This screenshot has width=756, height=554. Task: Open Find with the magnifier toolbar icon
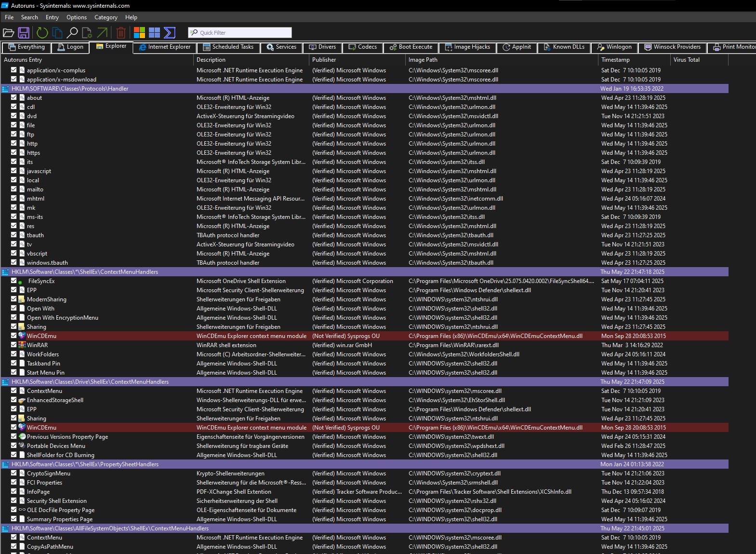[72, 33]
